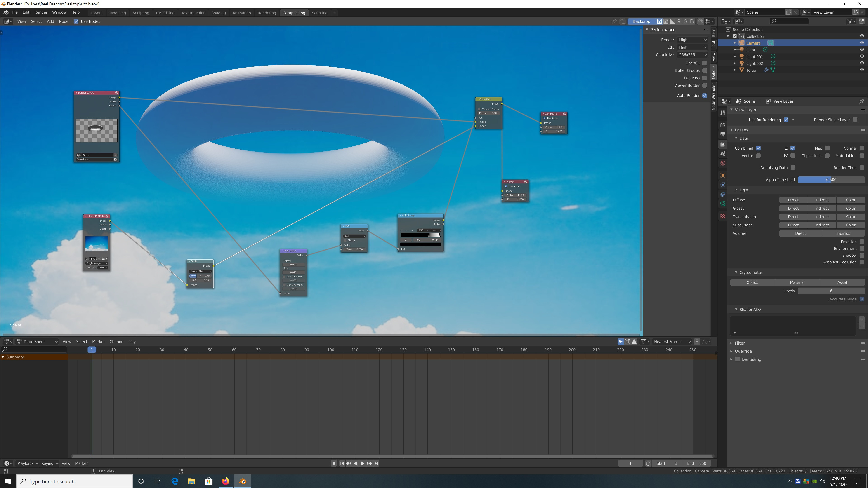Open the Nearest Frame snapping dropdown
The width and height of the screenshot is (868, 488).
(x=672, y=342)
